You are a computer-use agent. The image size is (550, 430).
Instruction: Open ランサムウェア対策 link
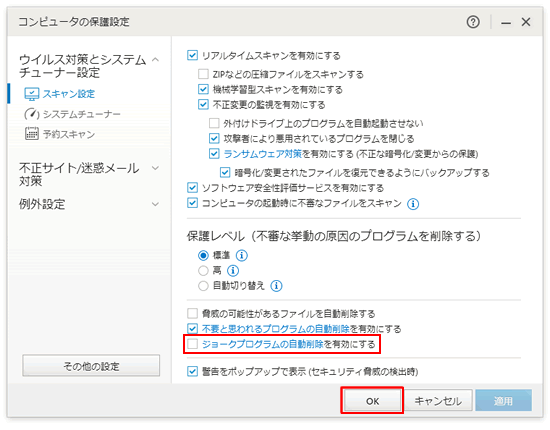tap(263, 154)
